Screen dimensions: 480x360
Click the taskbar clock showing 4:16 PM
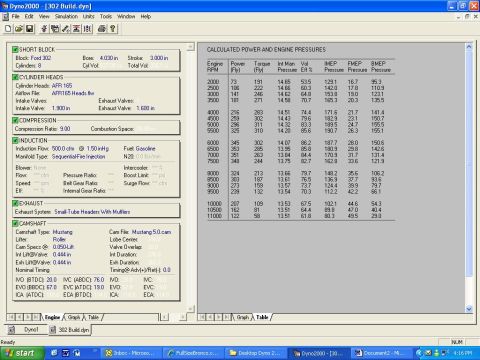(x=464, y=353)
